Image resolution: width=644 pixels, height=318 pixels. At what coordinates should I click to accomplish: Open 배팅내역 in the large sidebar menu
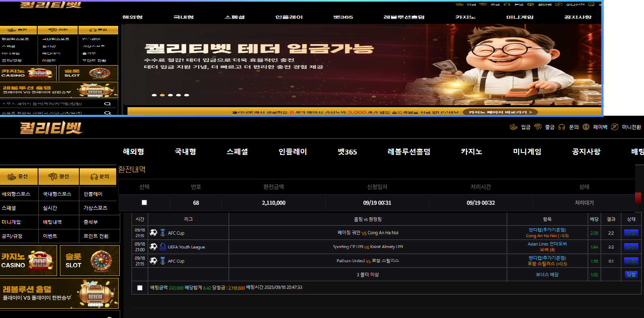point(52,222)
